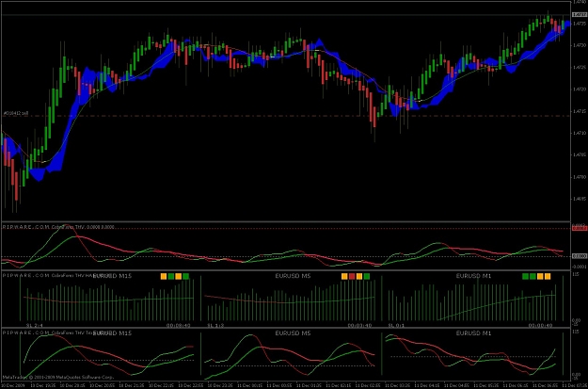The image size is (588, 389).
Task: Click the 1.4700 price level on the axis
Action: (579, 176)
